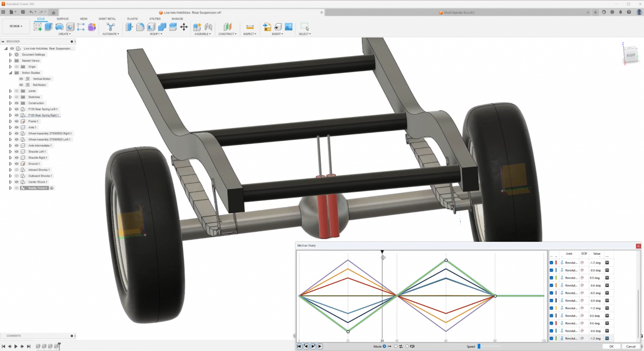Cancel the Motion Study dialog

click(x=631, y=346)
